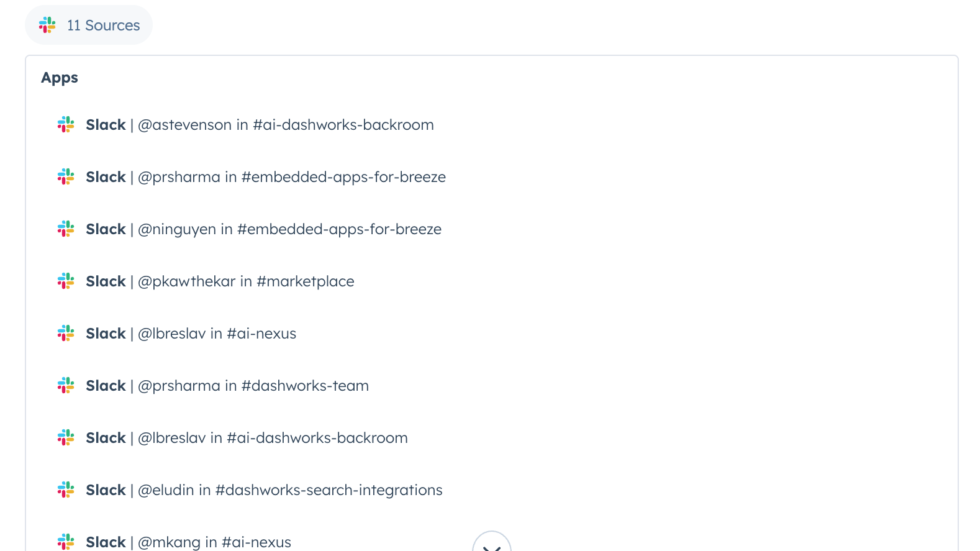Open @astevenson's message in #ai-dashworks-backroom
This screenshot has width=980, height=551.
tap(285, 125)
